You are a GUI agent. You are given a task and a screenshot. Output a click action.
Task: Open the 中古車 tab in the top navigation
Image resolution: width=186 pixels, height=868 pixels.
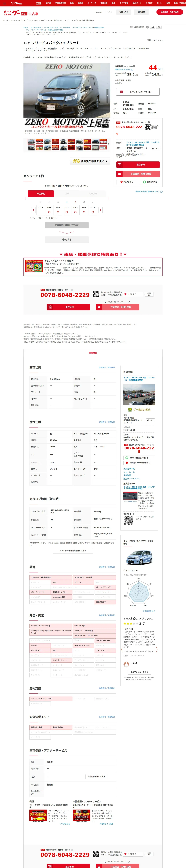click(x=39, y=3)
